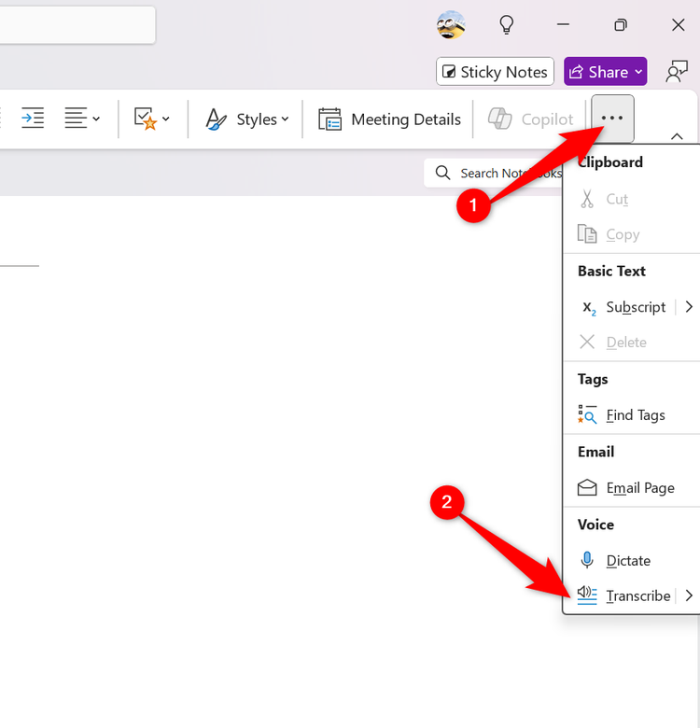700x728 pixels.
Task: Open the Copilot button in ribbon
Action: click(531, 119)
